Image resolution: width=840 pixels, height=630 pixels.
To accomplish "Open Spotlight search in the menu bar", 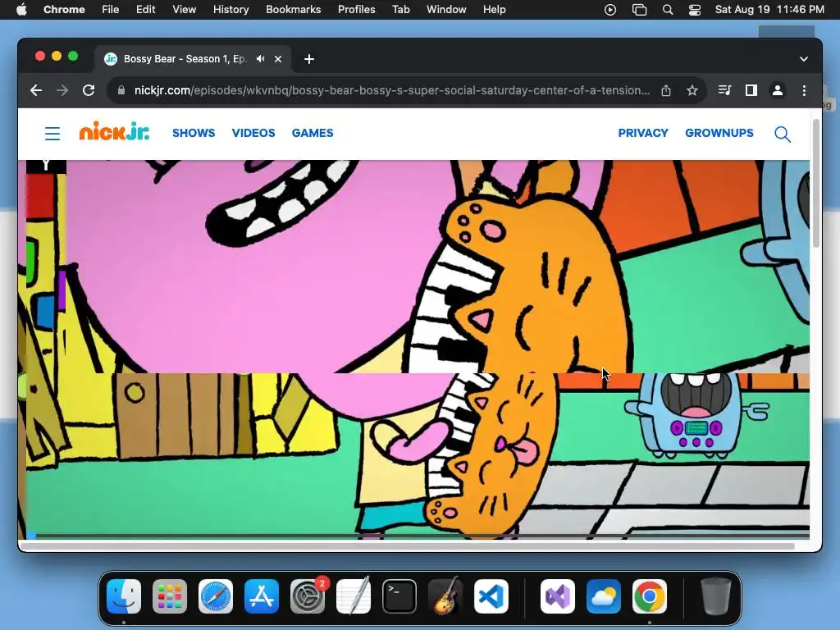I will coord(668,10).
